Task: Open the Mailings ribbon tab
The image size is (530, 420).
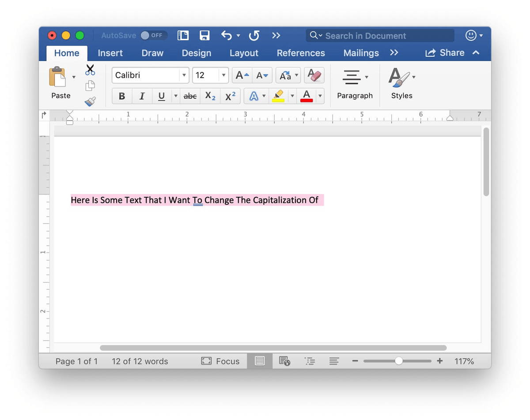Action: 361,53
